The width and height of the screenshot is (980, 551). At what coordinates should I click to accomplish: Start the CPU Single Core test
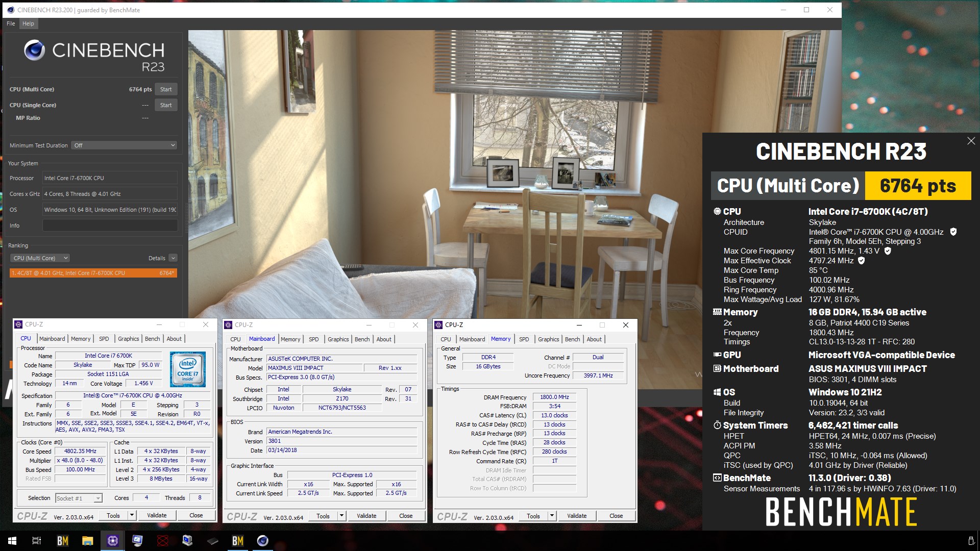(166, 105)
